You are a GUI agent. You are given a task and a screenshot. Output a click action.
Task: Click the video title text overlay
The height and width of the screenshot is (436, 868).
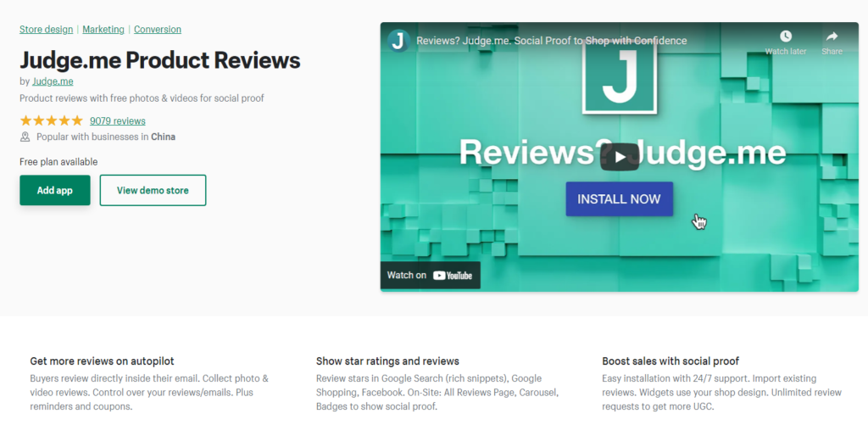[x=551, y=41]
